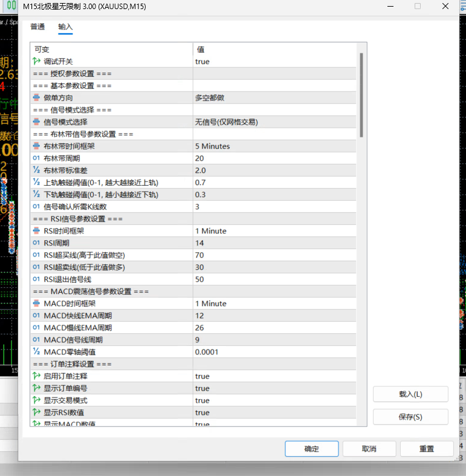The width and height of the screenshot is (466, 476).
Task: Click the fraction icon beside MACD零轴阈值
Action: pos(36,351)
